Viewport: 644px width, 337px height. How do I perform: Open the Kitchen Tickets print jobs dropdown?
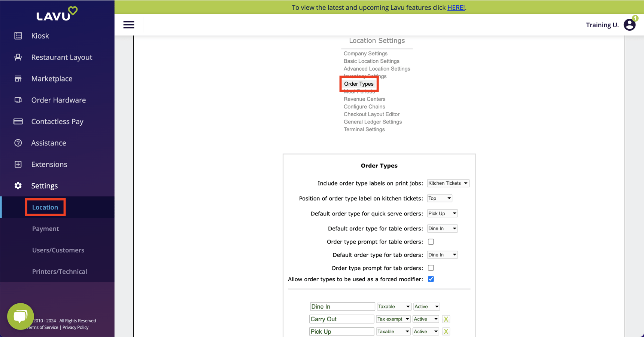pos(448,183)
